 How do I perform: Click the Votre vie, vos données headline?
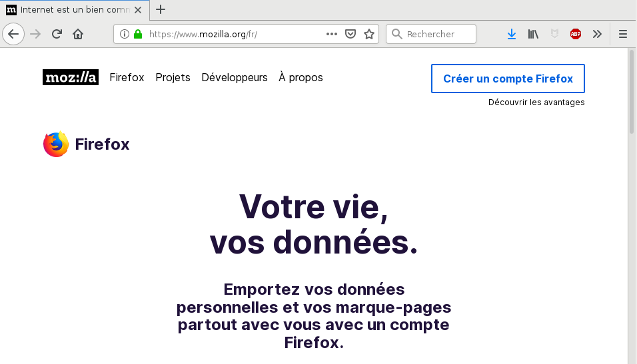[x=314, y=224]
